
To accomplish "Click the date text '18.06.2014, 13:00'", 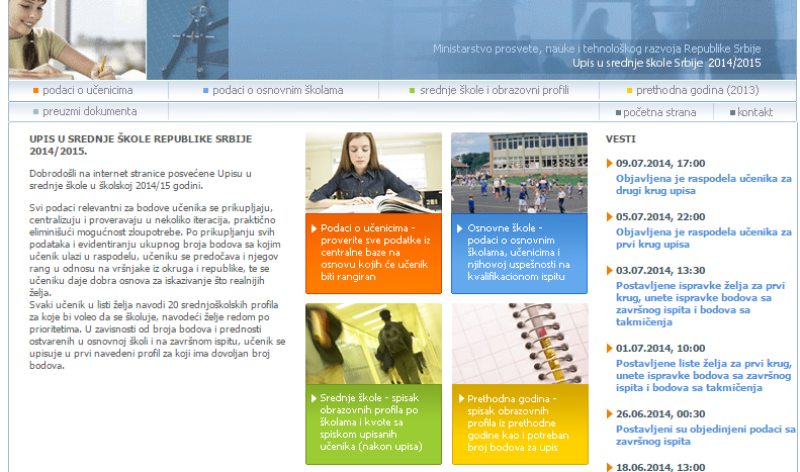I will point(660,467).
